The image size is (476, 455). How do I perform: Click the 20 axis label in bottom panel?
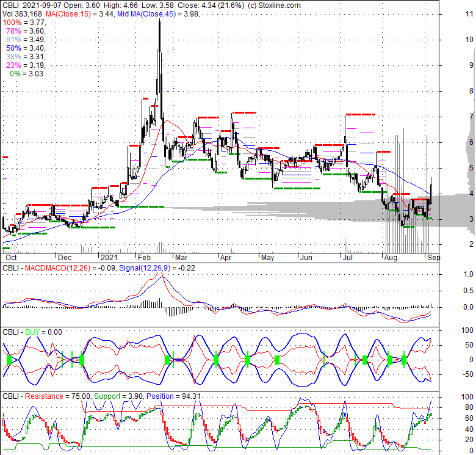[469, 440]
